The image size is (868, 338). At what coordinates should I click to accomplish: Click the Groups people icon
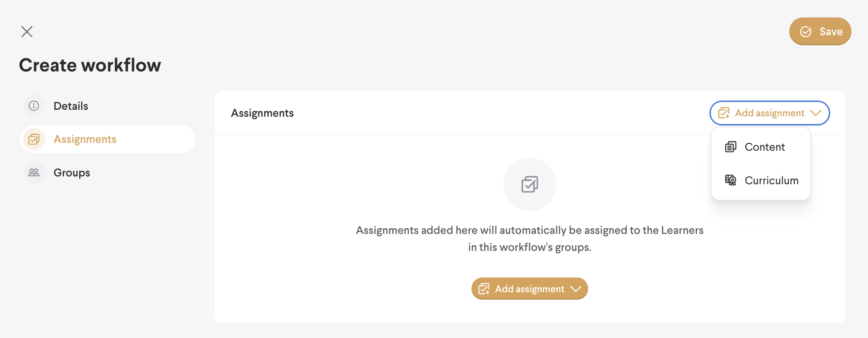[34, 173]
